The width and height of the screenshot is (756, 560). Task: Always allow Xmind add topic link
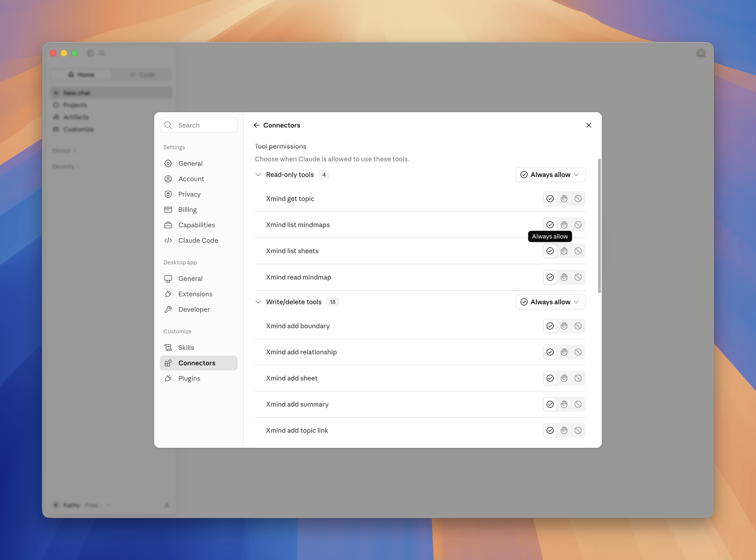550,430
